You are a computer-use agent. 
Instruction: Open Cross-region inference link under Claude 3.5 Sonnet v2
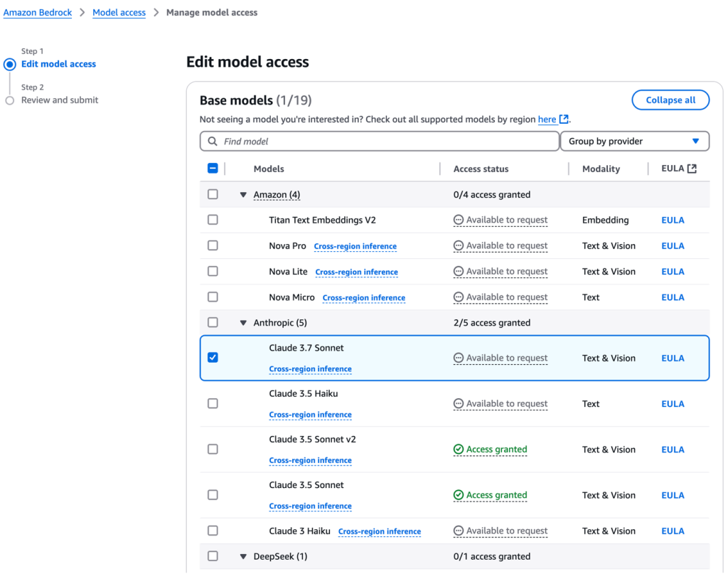tap(310, 460)
